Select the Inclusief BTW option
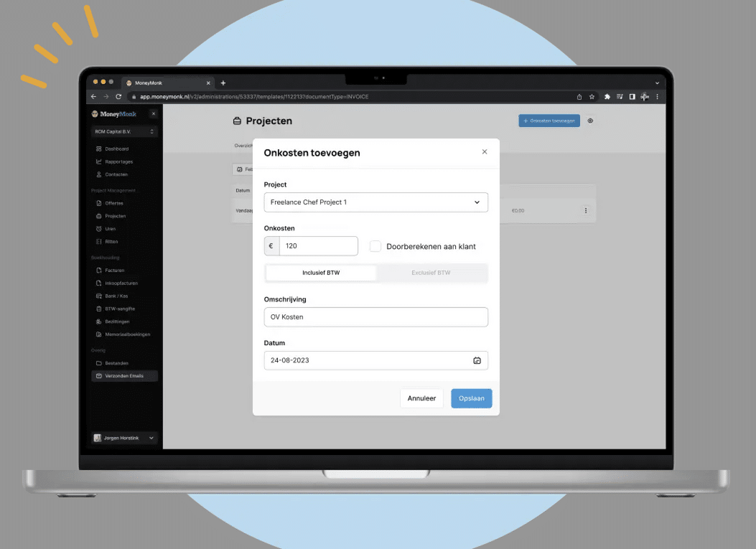 [321, 273]
